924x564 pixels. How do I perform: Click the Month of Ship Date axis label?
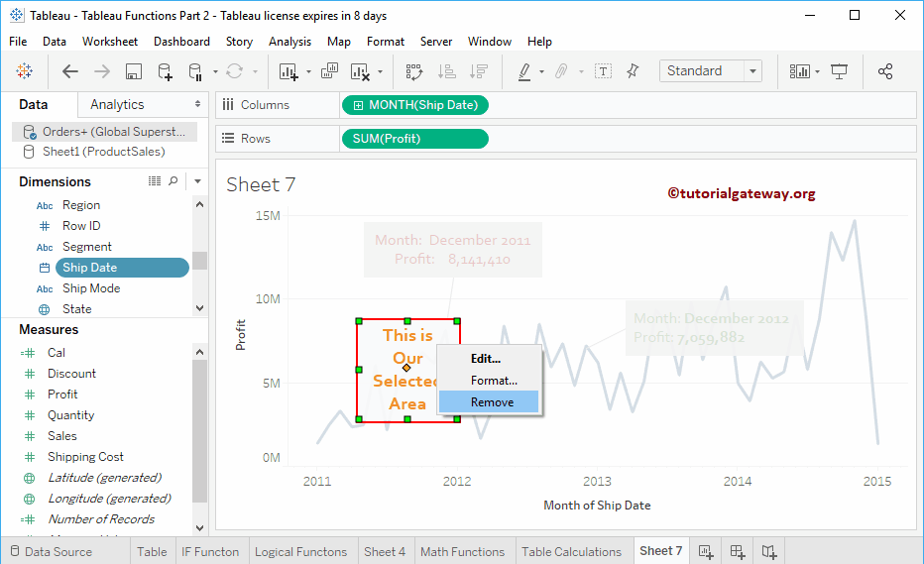click(597, 506)
